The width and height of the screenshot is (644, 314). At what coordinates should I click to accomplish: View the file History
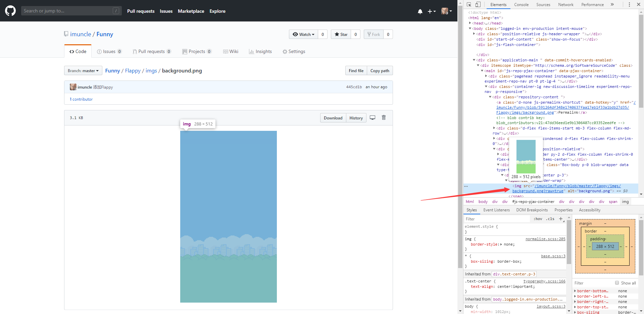356,118
